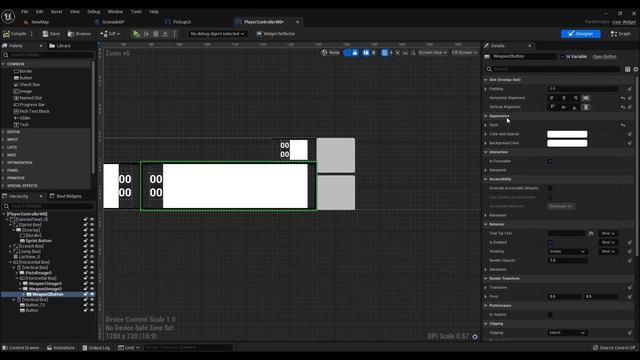Expand the Crouch Box hierarchy item

click(x=10, y=246)
